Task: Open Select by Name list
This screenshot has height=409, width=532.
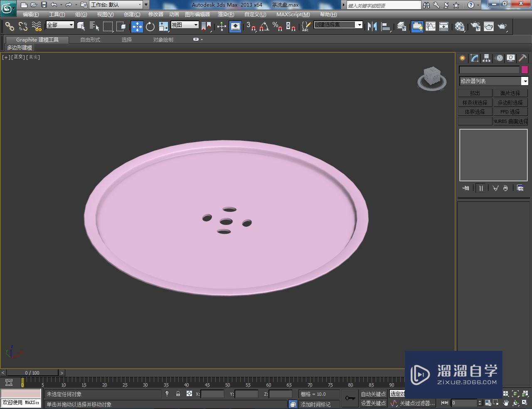Action: pos(94,27)
